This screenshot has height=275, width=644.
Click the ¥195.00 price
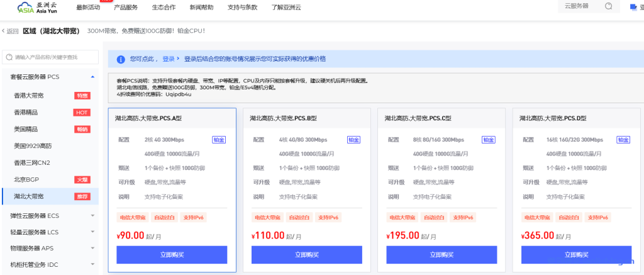click(x=403, y=235)
